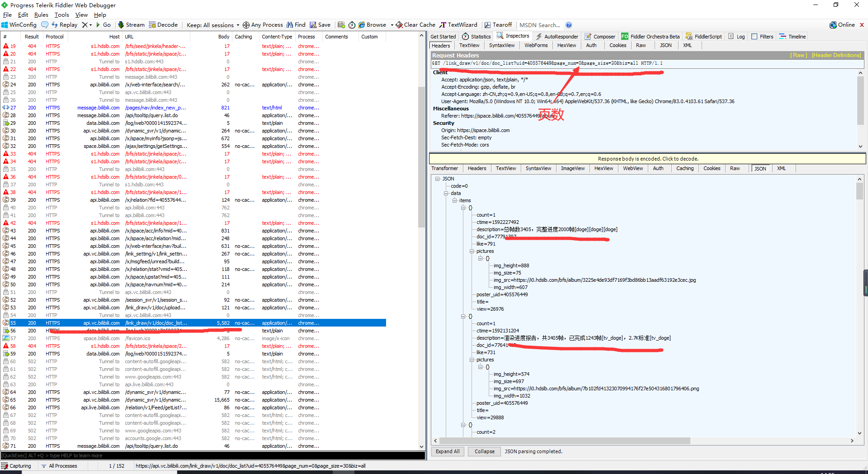This screenshot has width=868, height=474.
Task: Select session 27 /pages/nav/index_new_p...
Action: click(x=193, y=108)
